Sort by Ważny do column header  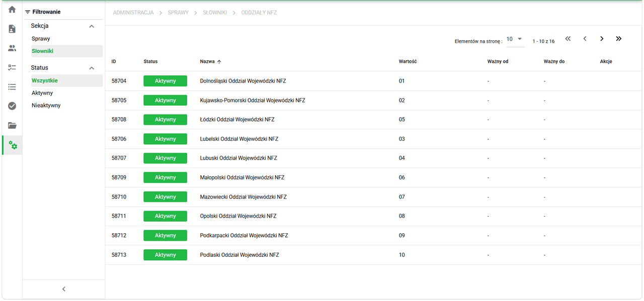[554, 61]
